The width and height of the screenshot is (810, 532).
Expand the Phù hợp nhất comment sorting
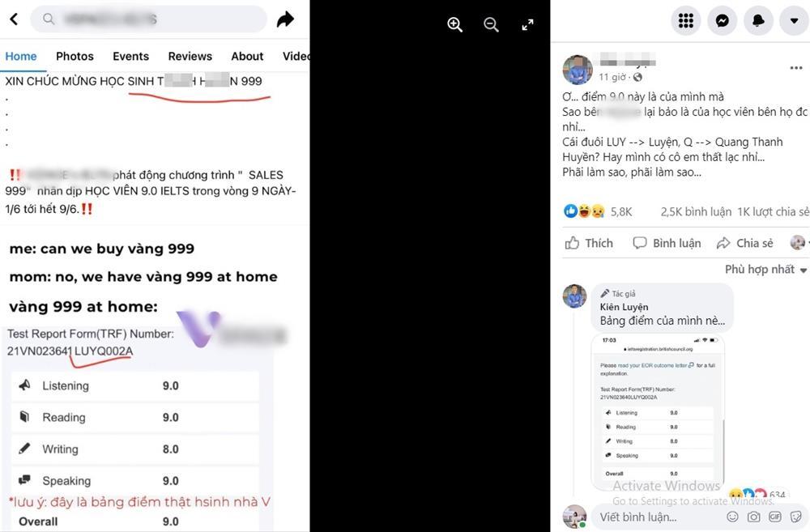pyautogui.click(x=765, y=269)
